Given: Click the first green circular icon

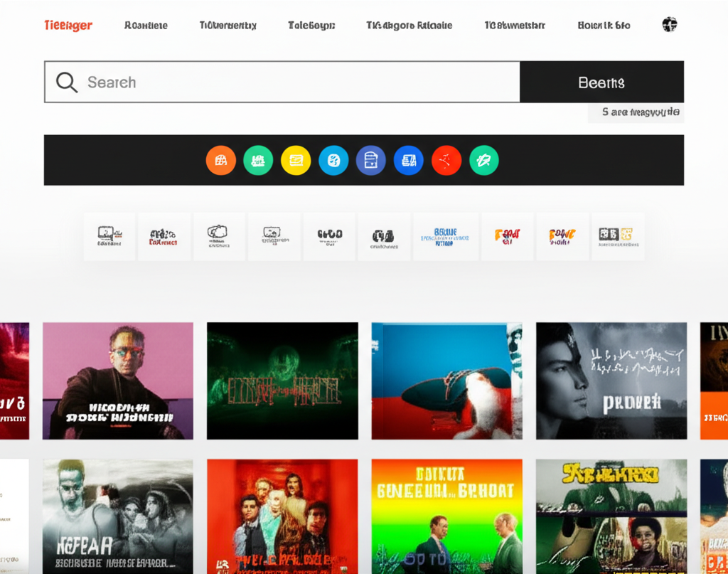Looking at the screenshot, I should [258, 161].
